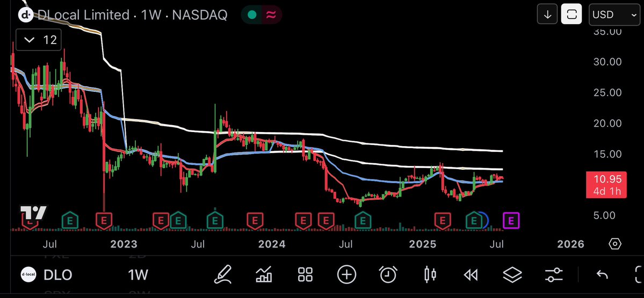
Task: Open the red earnings marker after 2025 label
Action: tap(443, 221)
